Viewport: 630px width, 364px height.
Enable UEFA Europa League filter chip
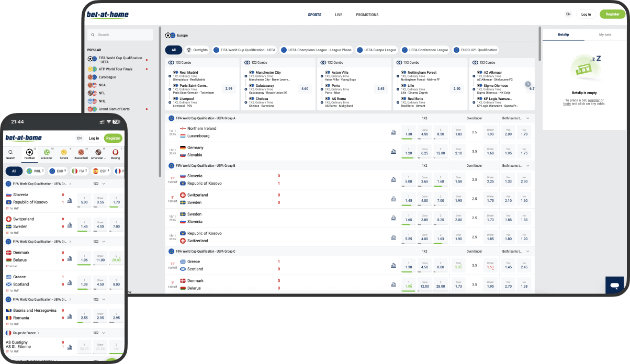tap(377, 50)
